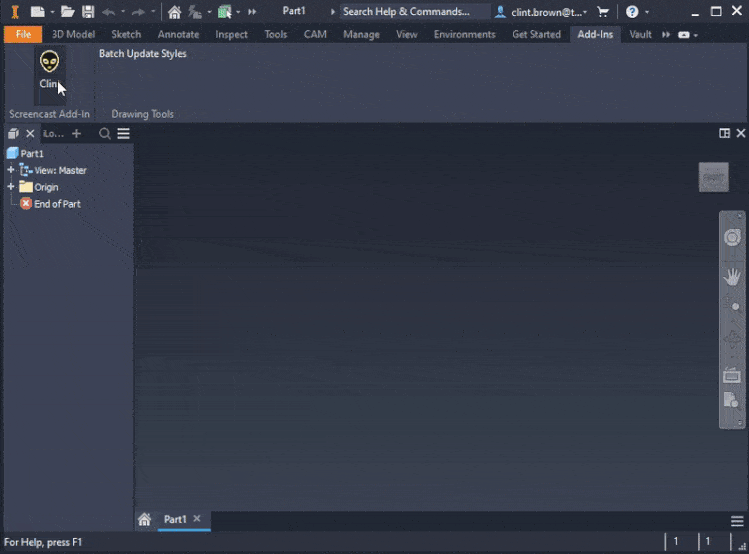Viewport: 749px width, 554px height.
Task: Select the Pan hand tool in navigation bar
Action: 732,274
